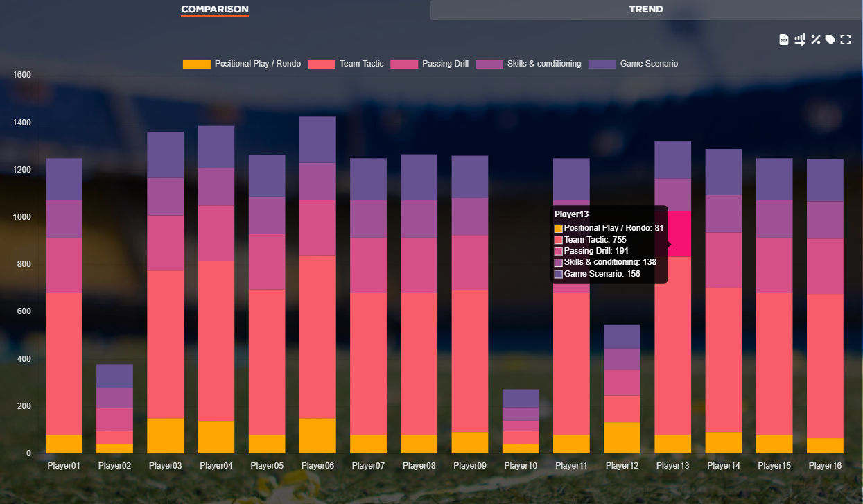Switch chart to percentage view icon
Screen dimensions: 863x504
[816, 40]
